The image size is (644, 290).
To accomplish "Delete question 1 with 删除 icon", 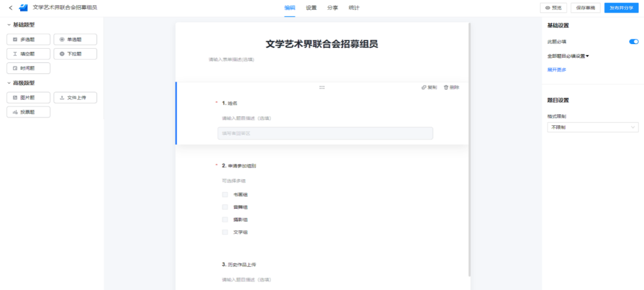I will coord(451,87).
